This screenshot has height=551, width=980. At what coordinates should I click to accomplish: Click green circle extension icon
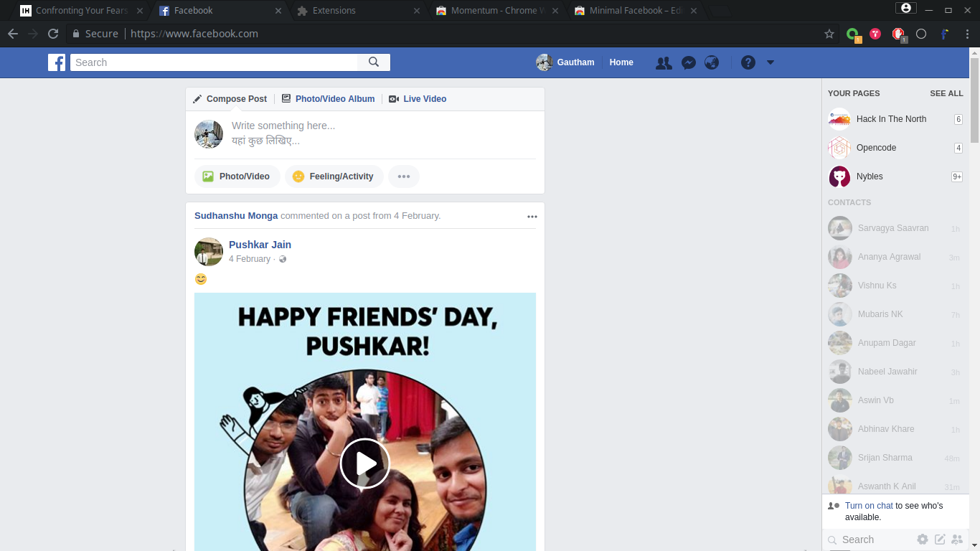(x=853, y=34)
